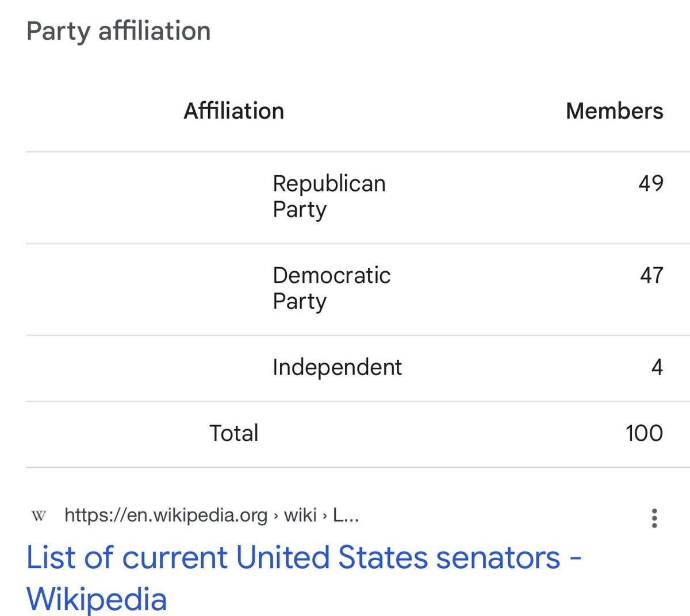Click the Democratic member count 47
Screen dimensions: 690x616
point(651,275)
